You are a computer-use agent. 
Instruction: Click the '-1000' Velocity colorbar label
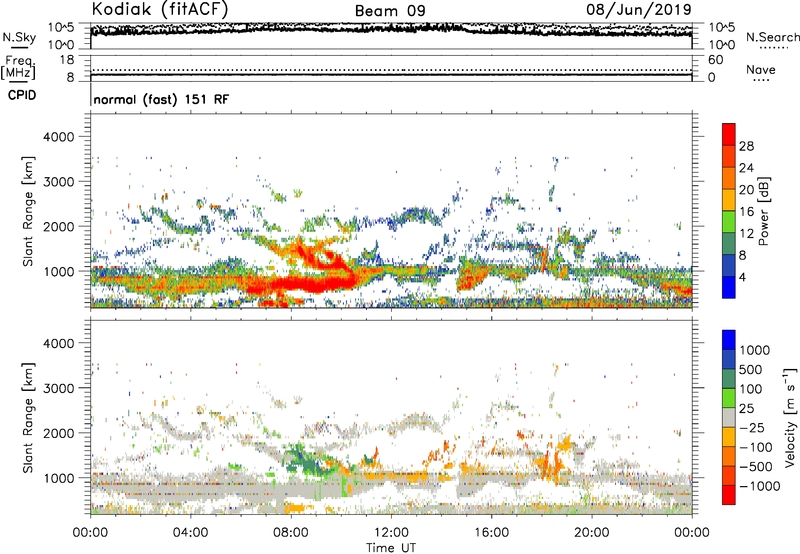click(760, 486)
